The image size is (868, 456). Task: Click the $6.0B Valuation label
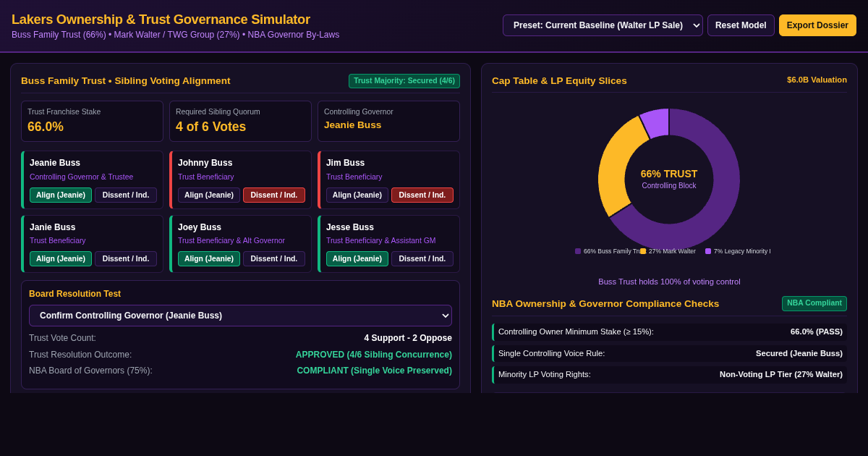coord(817,80)
